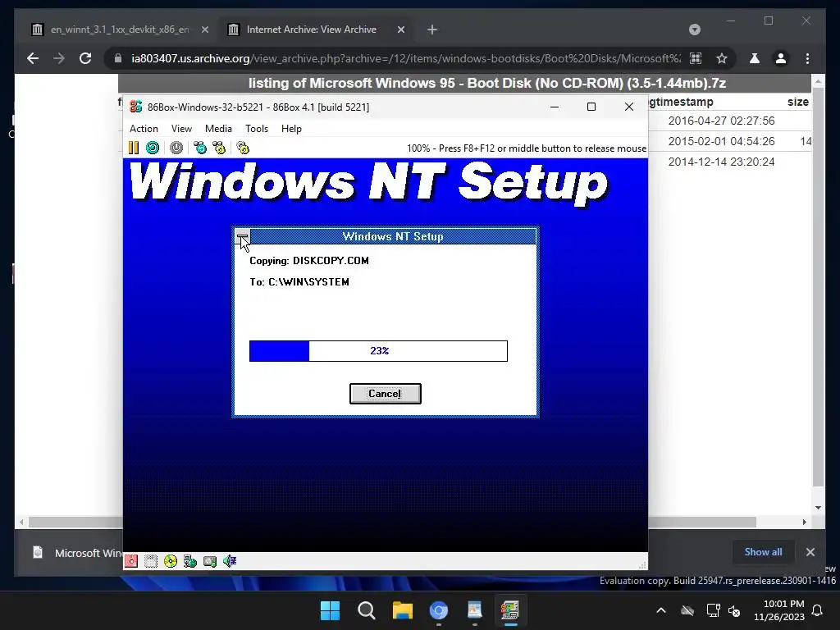Open 86Box settings gear icon
Viewport: 840px width, 630px height.
(x=243, y=148)
